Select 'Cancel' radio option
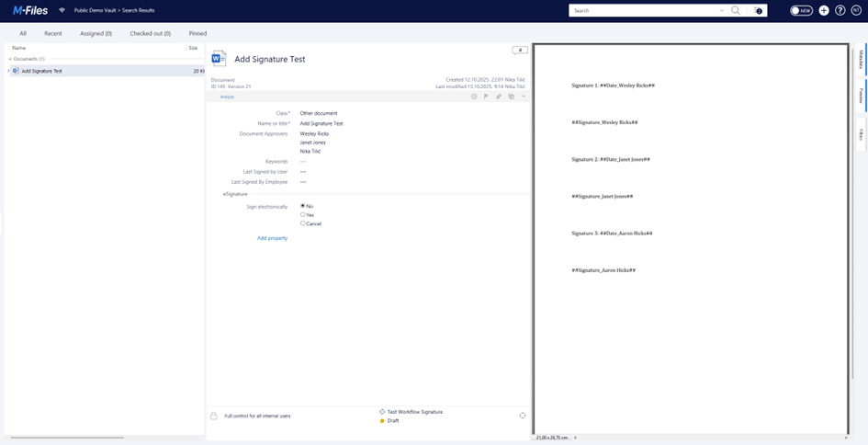Screen dimensions: 868x445 [x=303, y=223]
